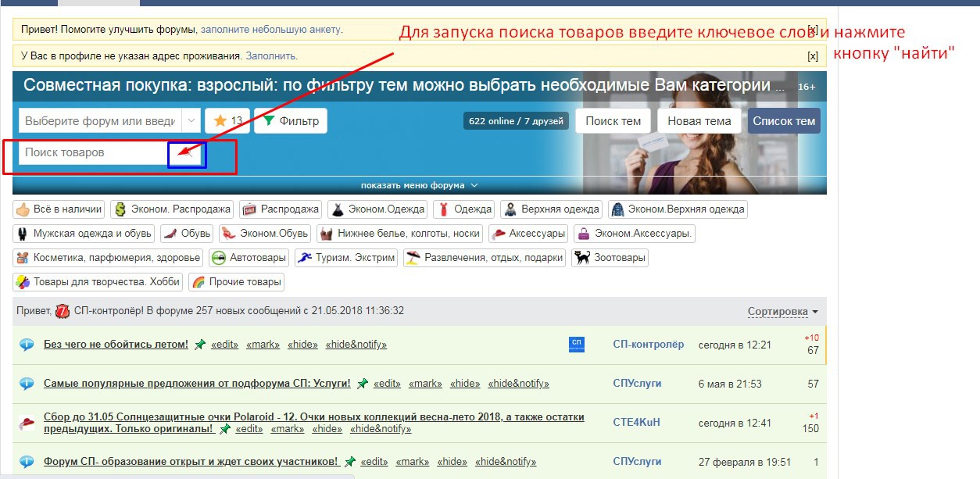Open the green funnel Фильтр button
The image size is (980, 479).
[291, 121]
